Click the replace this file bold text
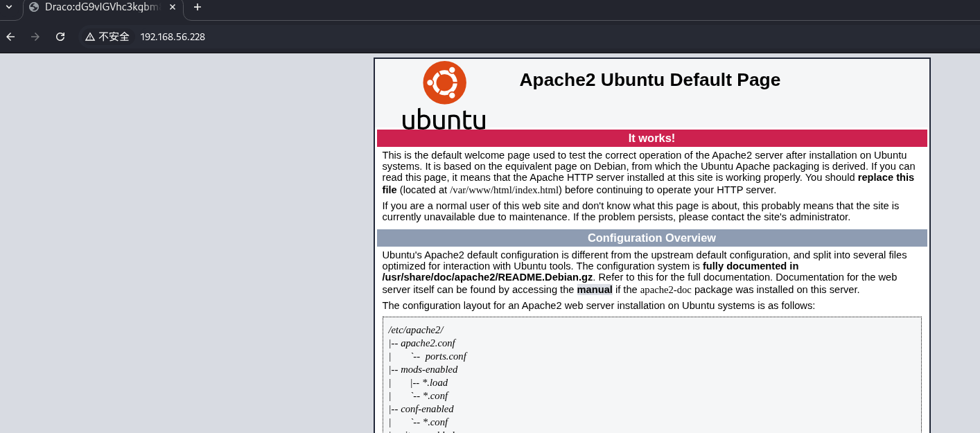Screen dimensions: 980x433 pyautogui.click(x=648, y=184)
